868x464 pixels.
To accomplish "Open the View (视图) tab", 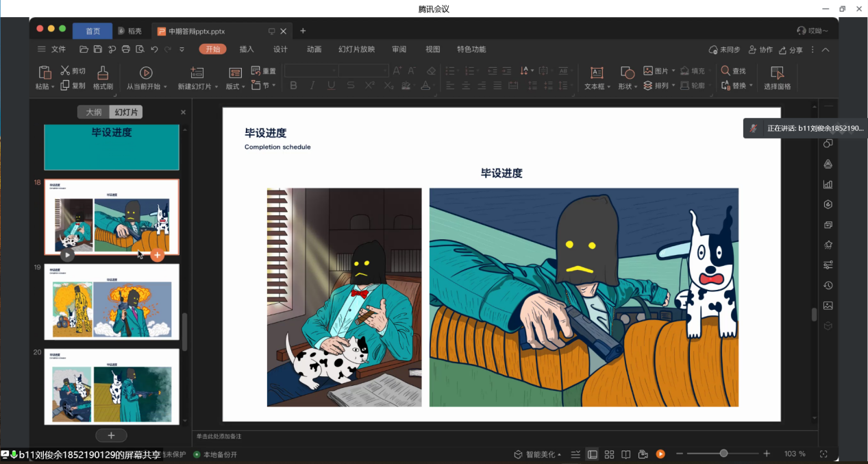I will (x=432, y=49).
